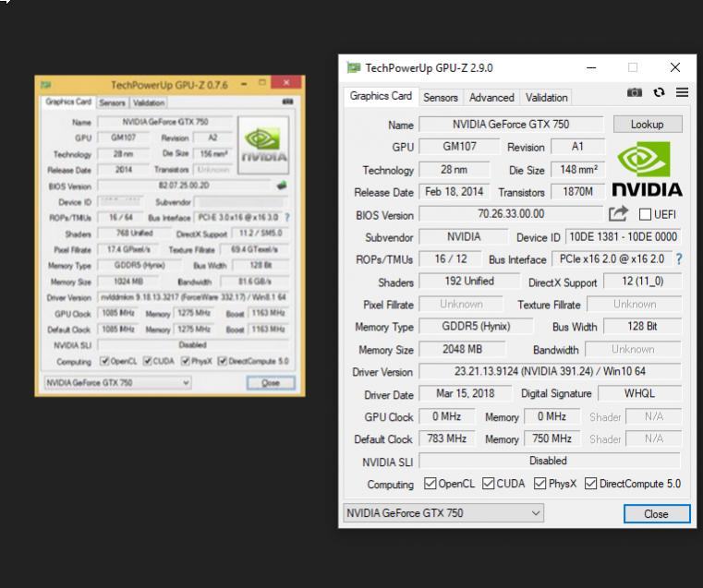
Task: Open the hamburger menu in GPU-Z 2.9.0
Action: click(682, 92)
